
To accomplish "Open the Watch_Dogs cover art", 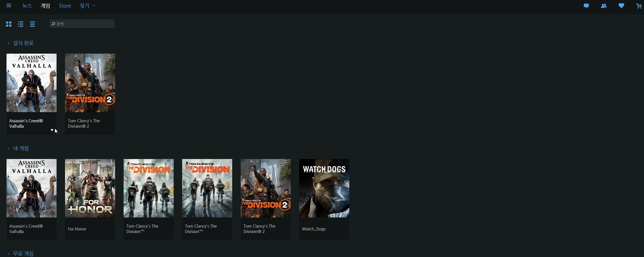I will coord(324,188).
